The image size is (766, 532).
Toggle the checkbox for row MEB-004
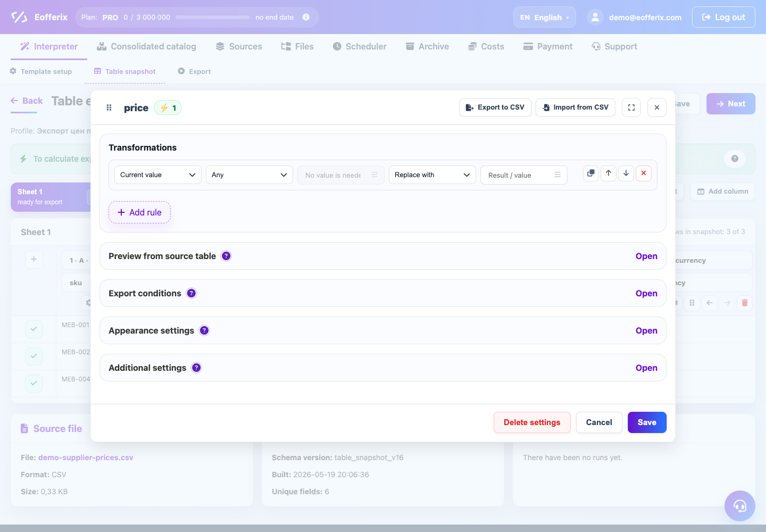point(34,383)
